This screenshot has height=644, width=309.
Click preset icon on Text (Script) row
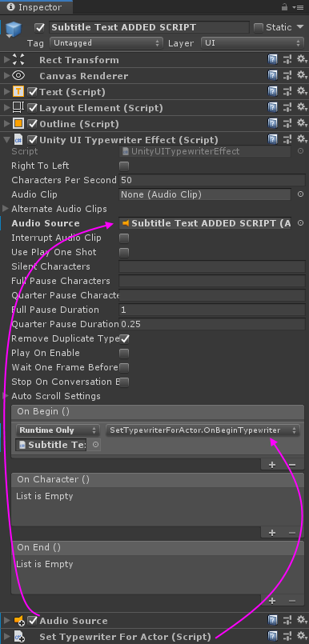287,92
